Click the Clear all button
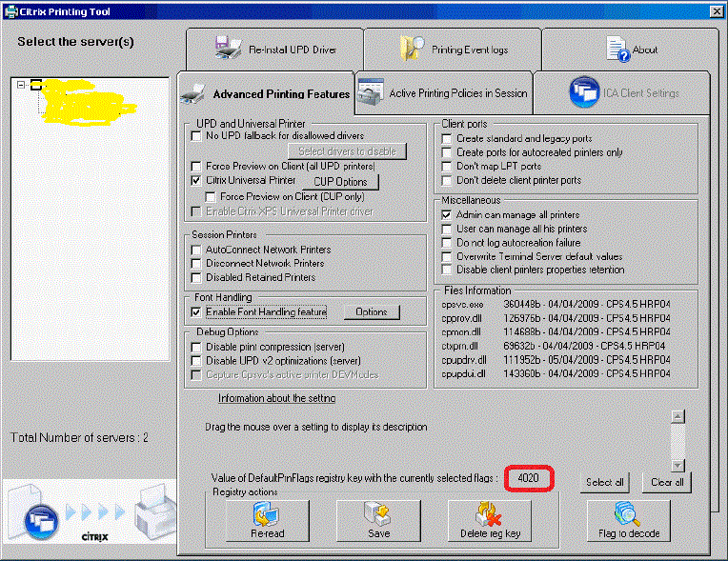728x561 pixels. (666, 482)
